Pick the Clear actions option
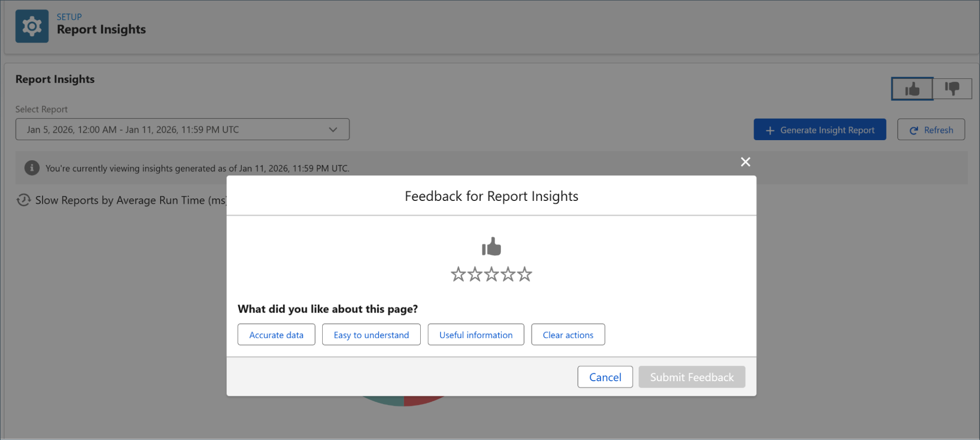The image size is (980, 440). click(x=568, y=335)
